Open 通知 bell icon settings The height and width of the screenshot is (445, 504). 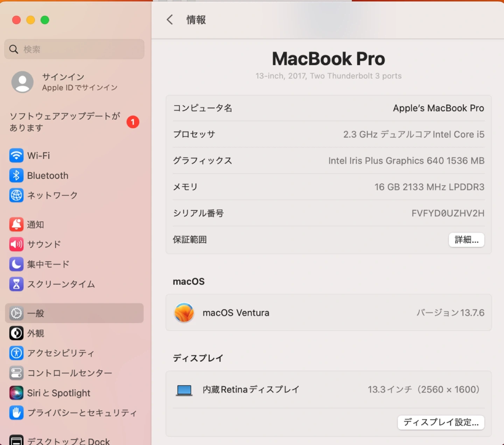(x=16, y=224)
